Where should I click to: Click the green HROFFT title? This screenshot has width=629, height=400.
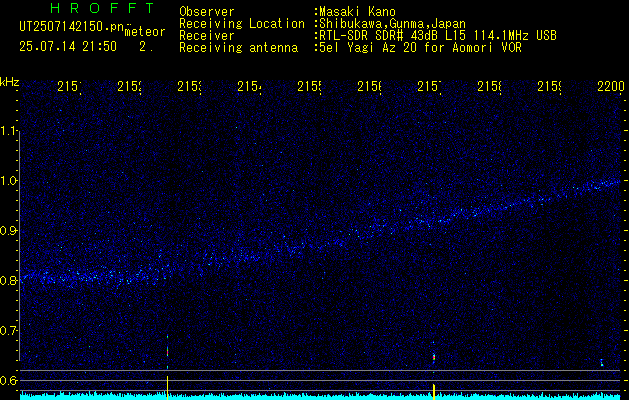(103, 8)
